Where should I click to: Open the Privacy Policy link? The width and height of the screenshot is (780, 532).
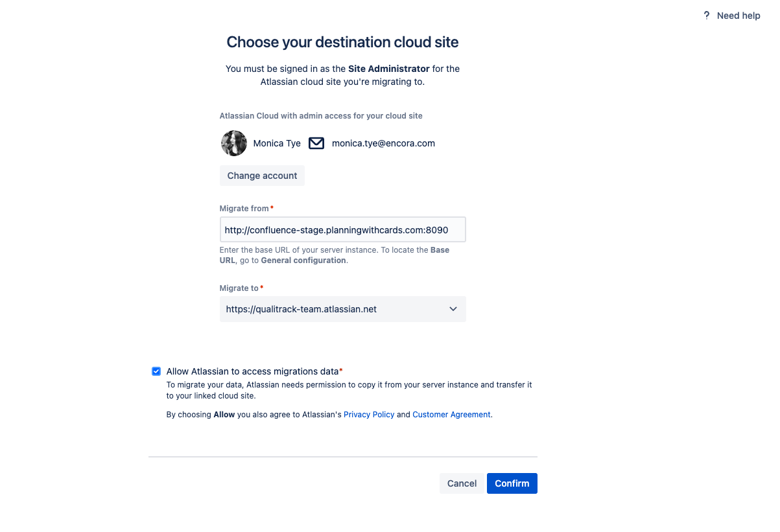point(369,415)
